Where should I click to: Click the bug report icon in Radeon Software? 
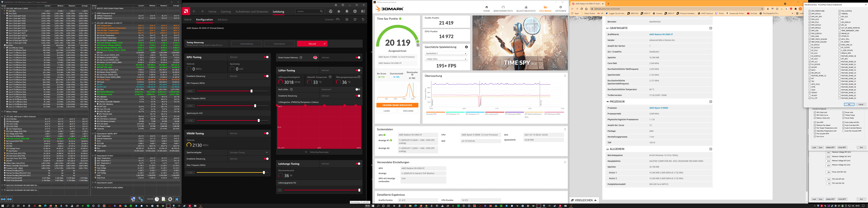click(336, 5)
